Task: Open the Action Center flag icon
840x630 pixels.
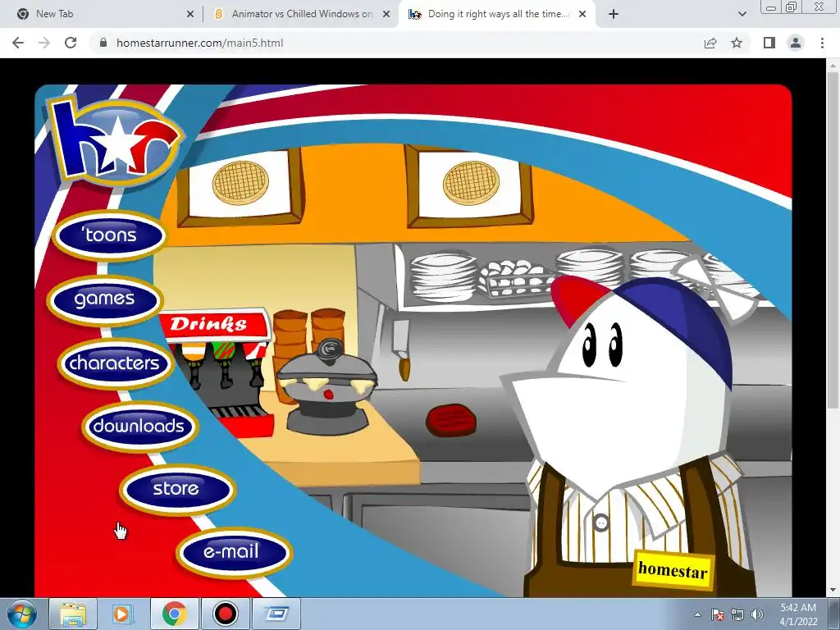Action: 717,614
